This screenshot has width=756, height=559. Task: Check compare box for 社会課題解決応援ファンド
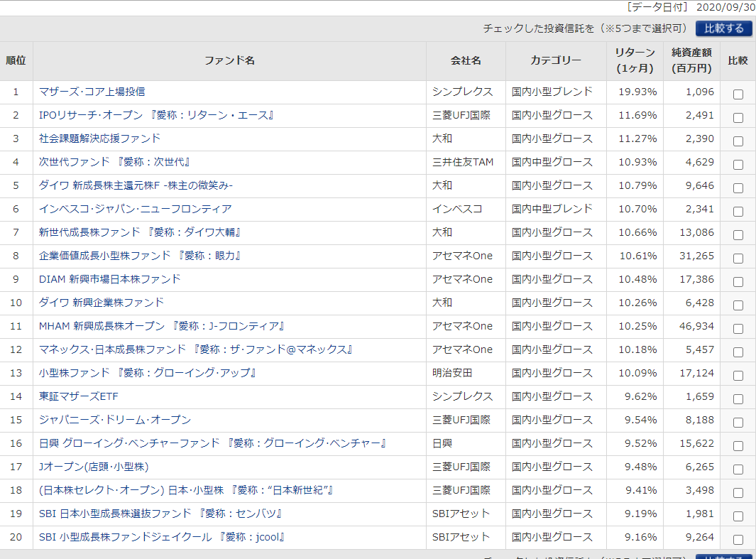738,141
